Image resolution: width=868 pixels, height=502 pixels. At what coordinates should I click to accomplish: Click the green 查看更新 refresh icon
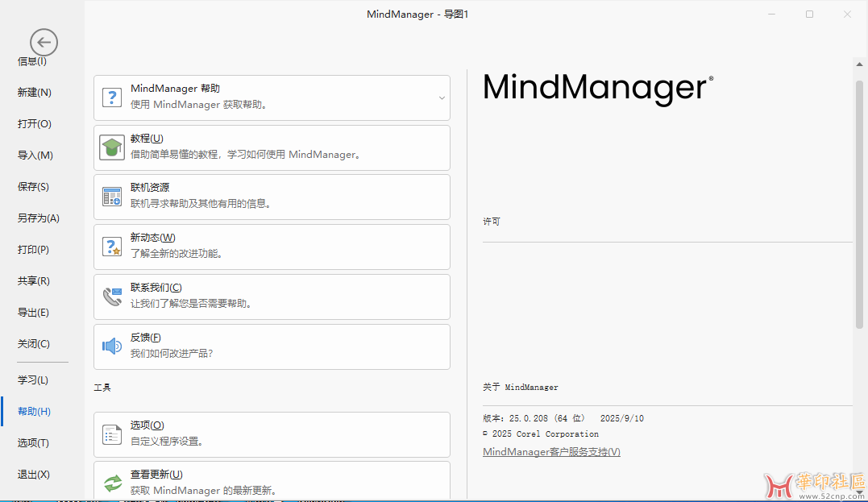[x=112, y=478]
